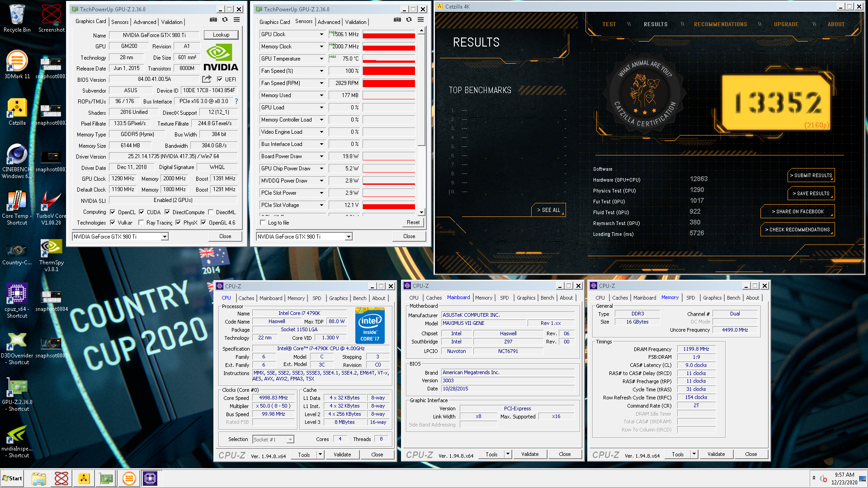Image resolution: width=868 pixels, height=488 pixels.
Task: Expand the Fan Speed (RPM) sensor dropdown
Action: coord(321,83)
